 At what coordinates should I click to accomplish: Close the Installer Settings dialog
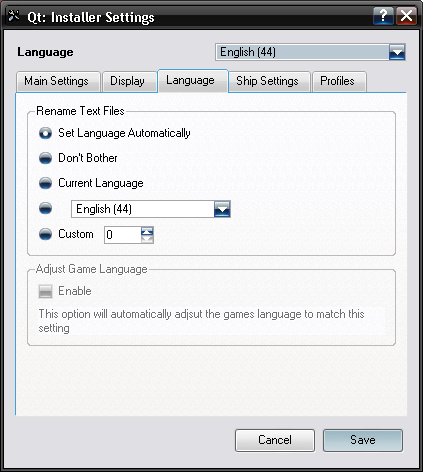pyautogui.click(x=406, y=16)
